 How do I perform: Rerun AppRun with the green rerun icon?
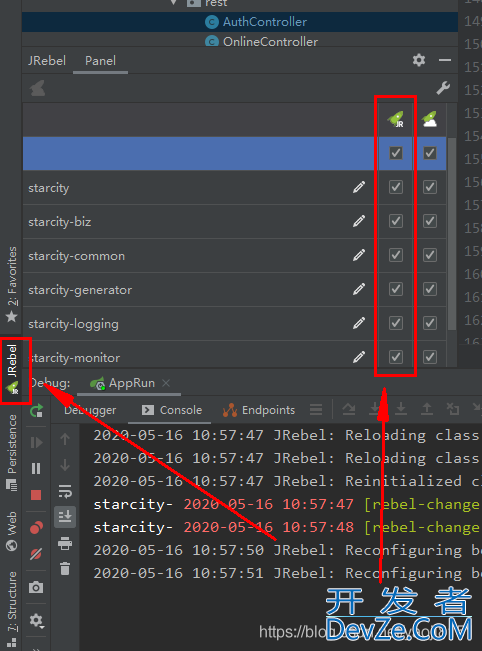pyautogui.click(x=37, y=411)
